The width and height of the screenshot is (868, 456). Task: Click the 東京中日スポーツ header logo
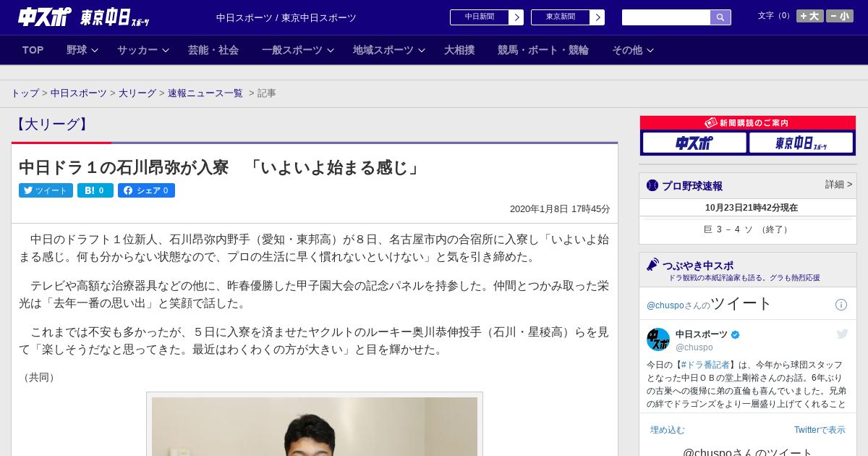pos(114,17)
